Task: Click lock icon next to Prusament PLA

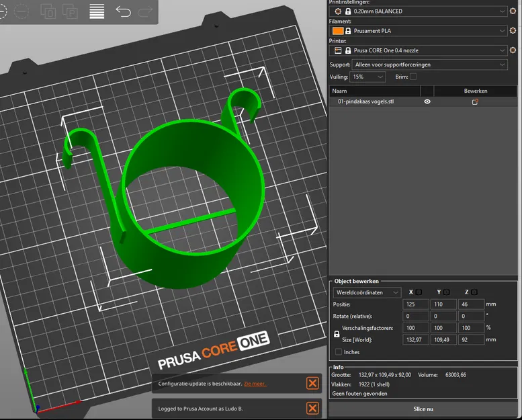Action: click(348, 31)
